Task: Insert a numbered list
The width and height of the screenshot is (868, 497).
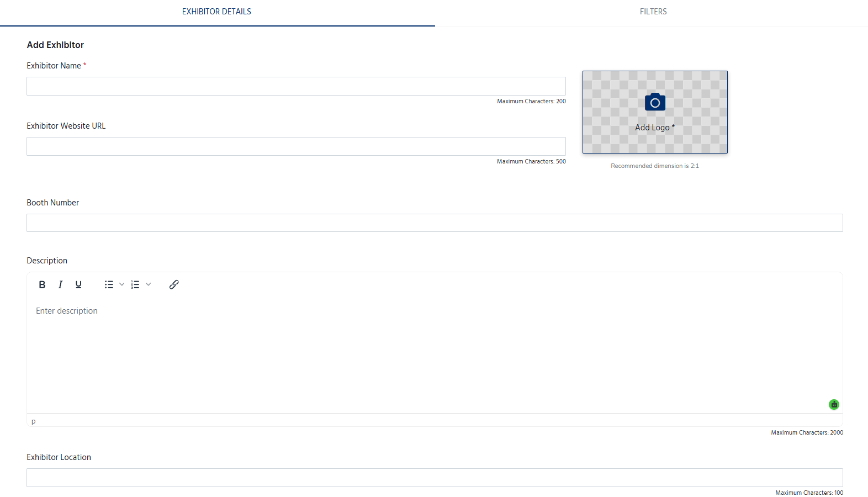Action: 135,284
